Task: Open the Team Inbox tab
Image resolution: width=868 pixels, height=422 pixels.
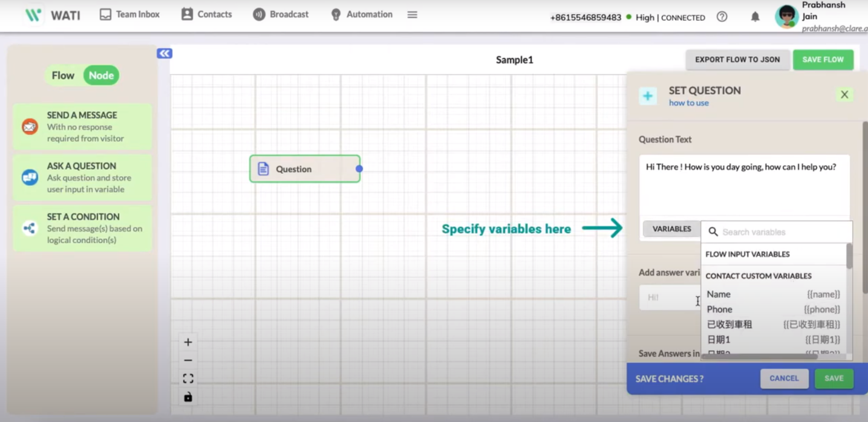Action: pyautogui.click(x=129, y=15)
